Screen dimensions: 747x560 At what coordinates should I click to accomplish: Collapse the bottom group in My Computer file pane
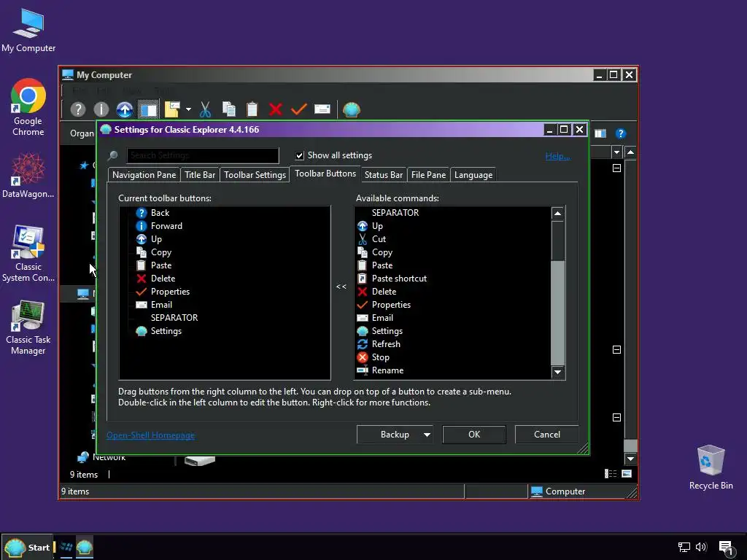pyautogui.click(x=616, y=417)
